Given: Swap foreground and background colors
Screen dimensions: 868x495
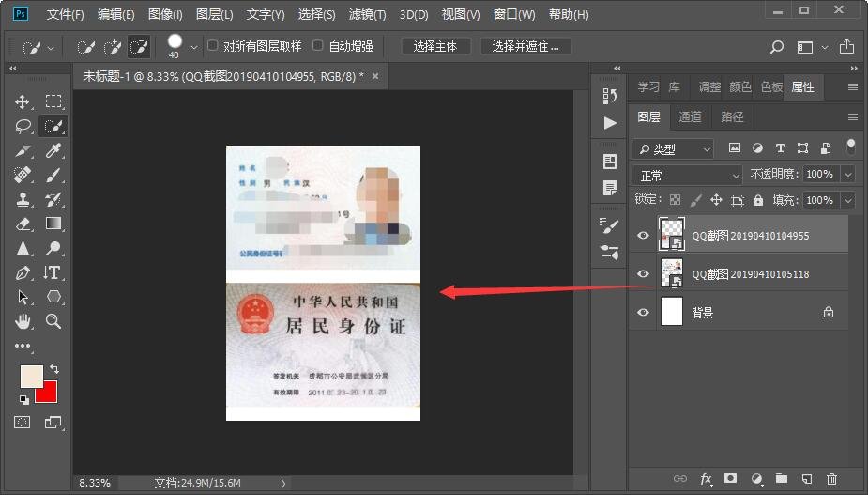Looking at the screenshot, I should 54,368.
